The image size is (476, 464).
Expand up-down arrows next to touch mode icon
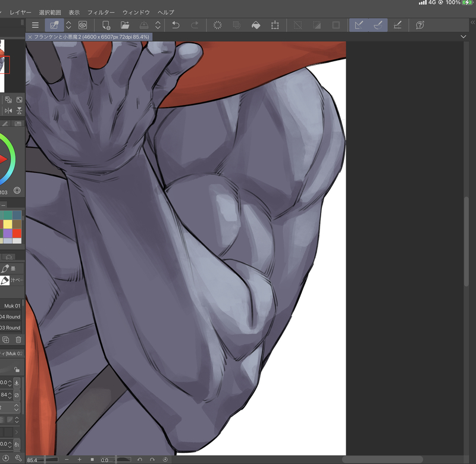pos(68,25)
